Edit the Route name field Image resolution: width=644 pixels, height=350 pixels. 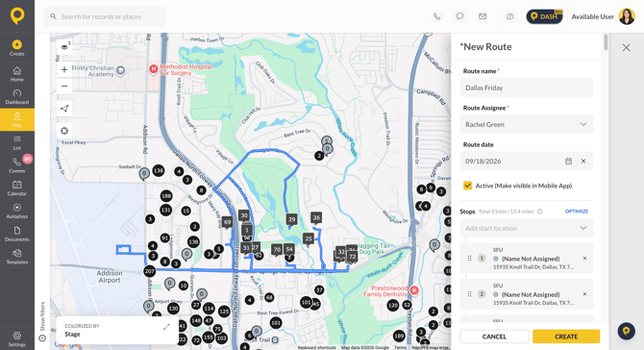527,87
